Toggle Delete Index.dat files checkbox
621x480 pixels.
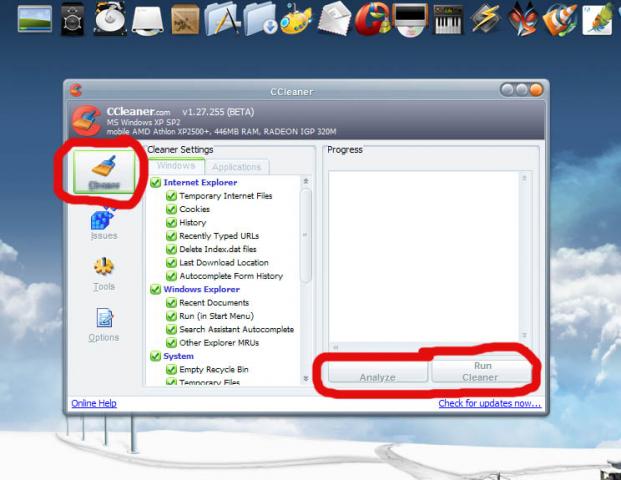(171, 249)
